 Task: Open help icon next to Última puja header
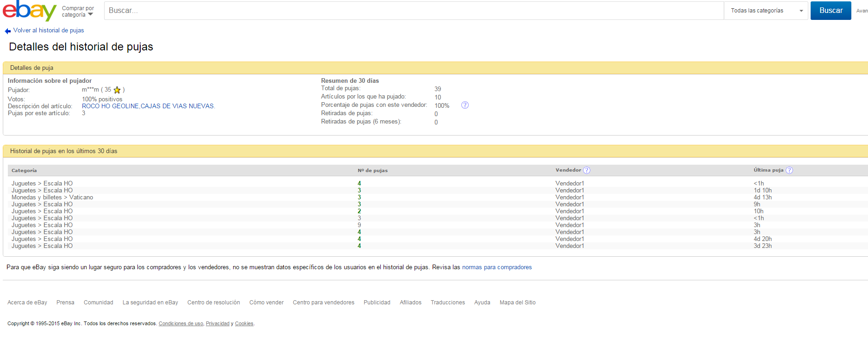pyautogui.click(x=789, y=170)
